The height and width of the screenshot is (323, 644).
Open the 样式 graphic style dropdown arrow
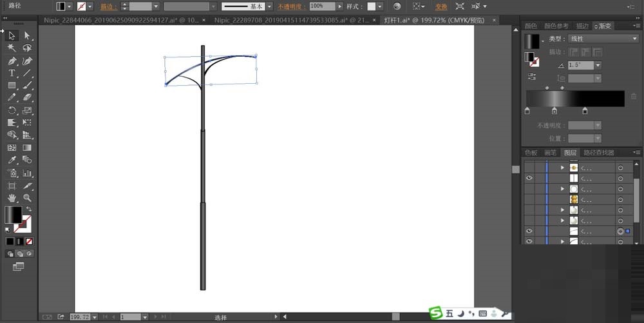(x=380, y=6)
